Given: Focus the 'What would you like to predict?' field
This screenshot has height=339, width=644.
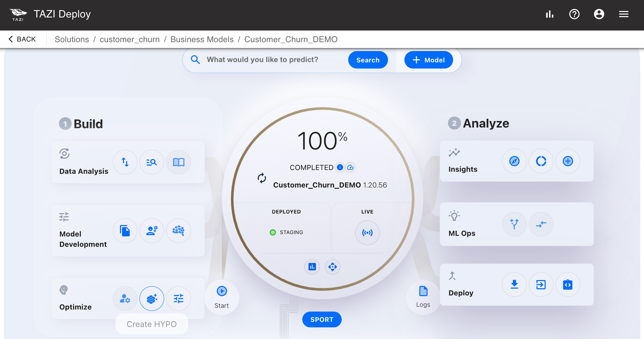Looking at the screenshot, I should pos(263,60).
